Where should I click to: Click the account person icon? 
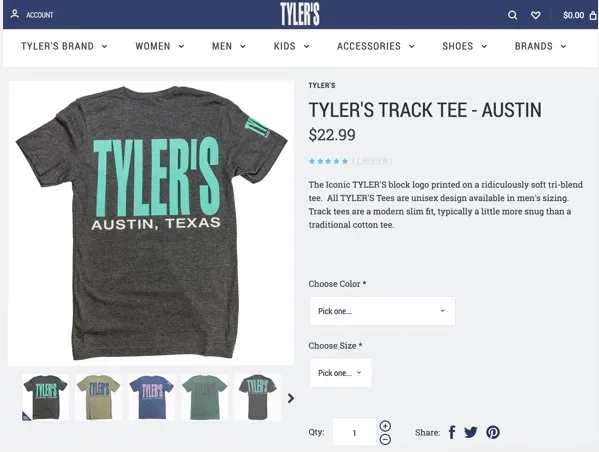click(x=15, y=15)
